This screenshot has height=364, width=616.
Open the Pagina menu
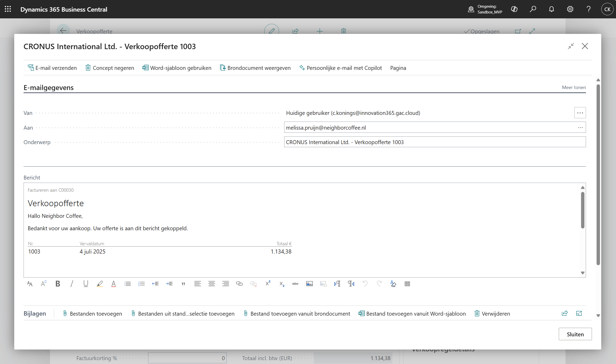(x=398, y=68)
